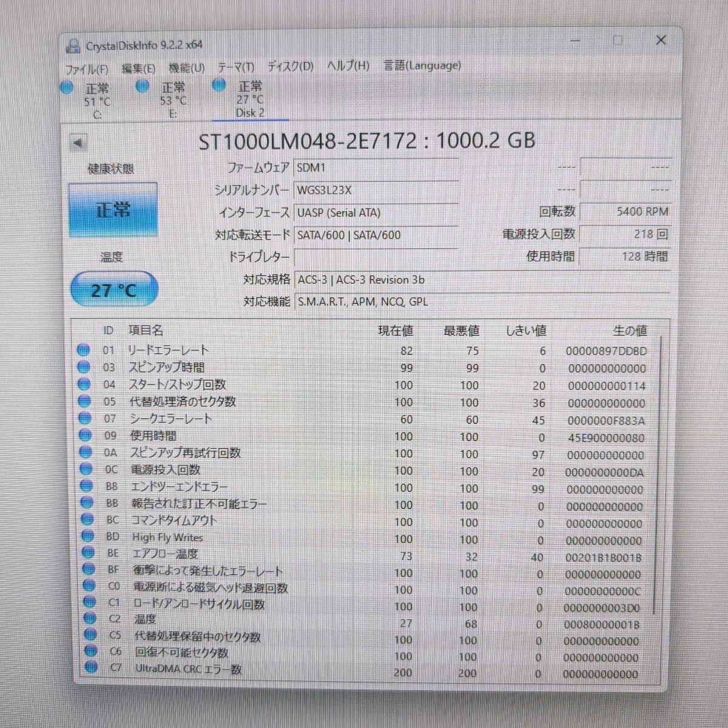Image resolution: width=728 pixels, height=728 pixels.
Task: Click the firmware field SDM1
Action: (376, 167)
